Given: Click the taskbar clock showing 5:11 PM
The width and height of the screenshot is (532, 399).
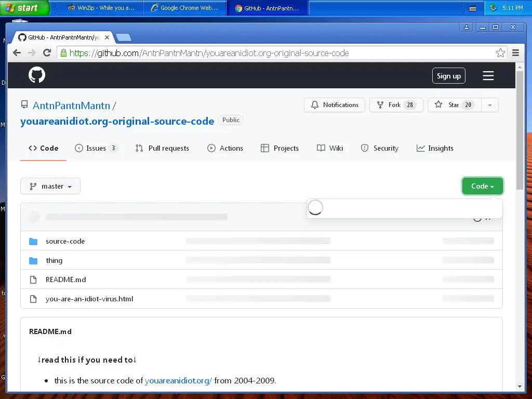Looking at the screenshot, I should (513, 7).
